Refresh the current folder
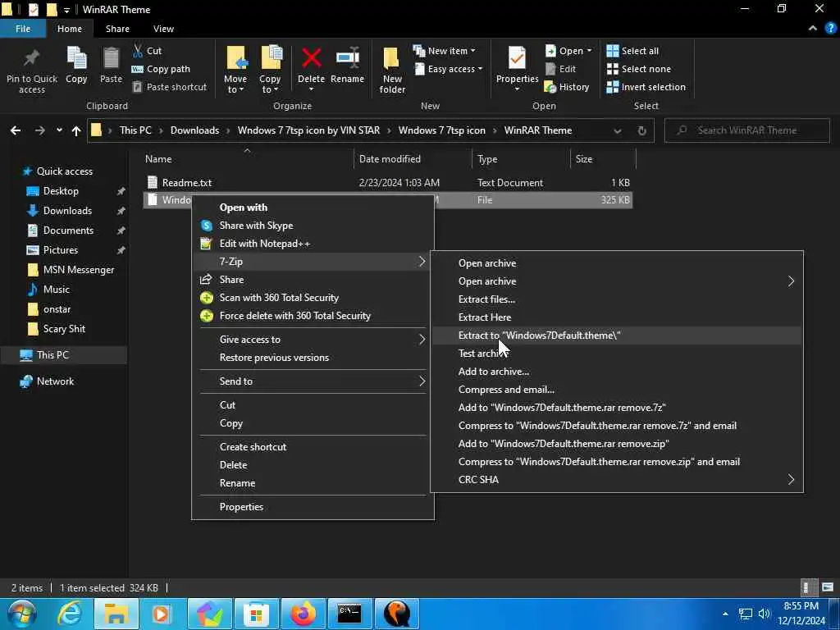Image resolution: width=840 pixels, height=630 pixels. 641,130
